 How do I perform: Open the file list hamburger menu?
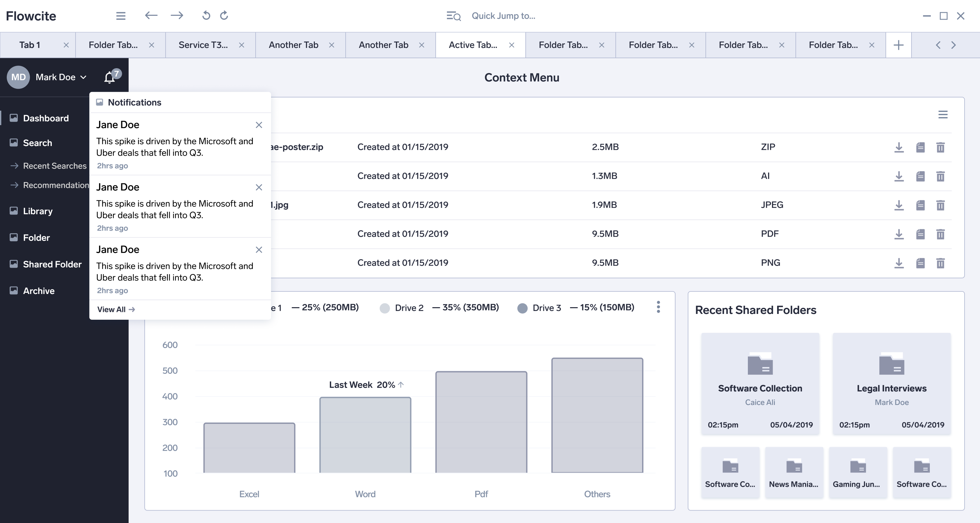(942, 115)
